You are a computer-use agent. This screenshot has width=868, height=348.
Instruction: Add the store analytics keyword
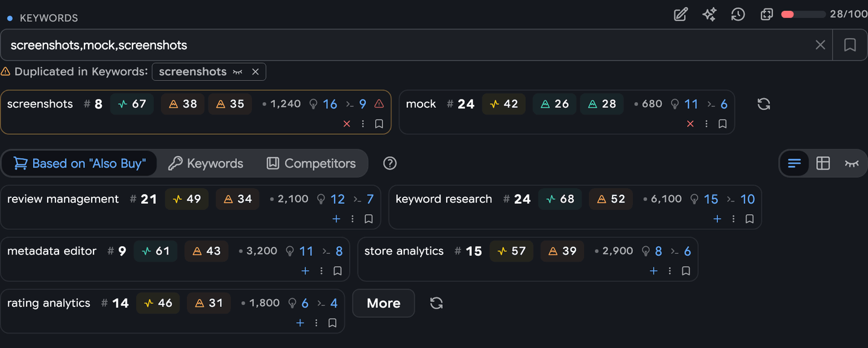(x=653, y=271)
